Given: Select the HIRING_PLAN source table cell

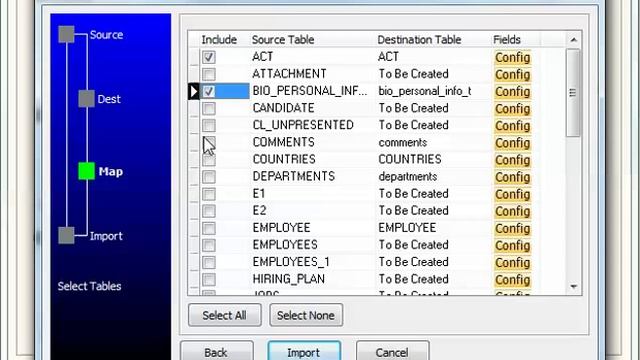Looking at the screenshot, I should pyautogui.click(x=312, y=279).
